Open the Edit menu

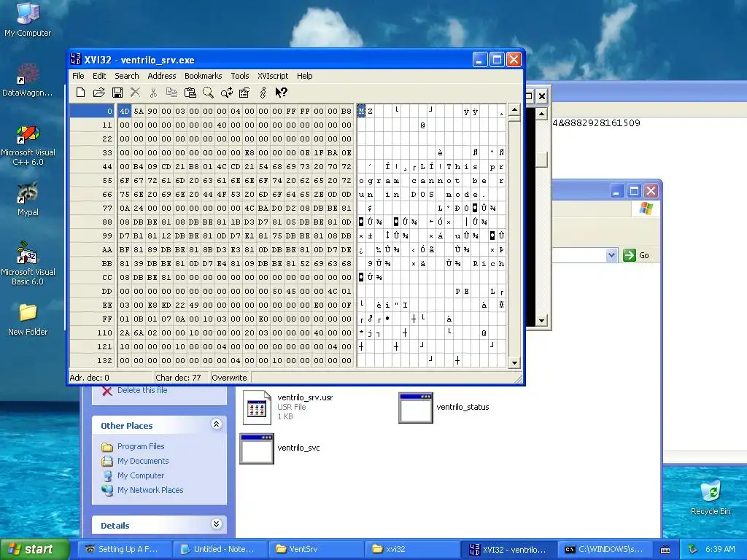99,76
